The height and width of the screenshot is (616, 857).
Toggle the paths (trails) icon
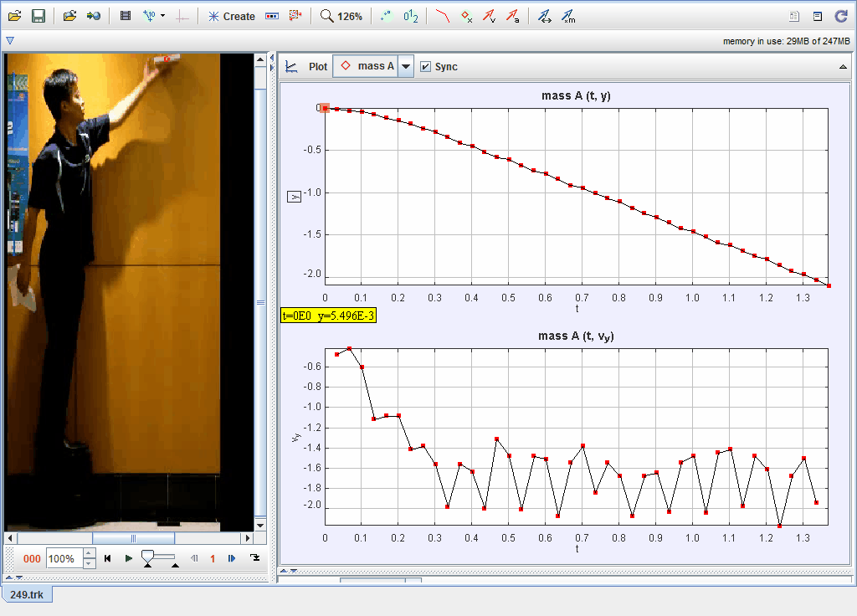(443, 16)
